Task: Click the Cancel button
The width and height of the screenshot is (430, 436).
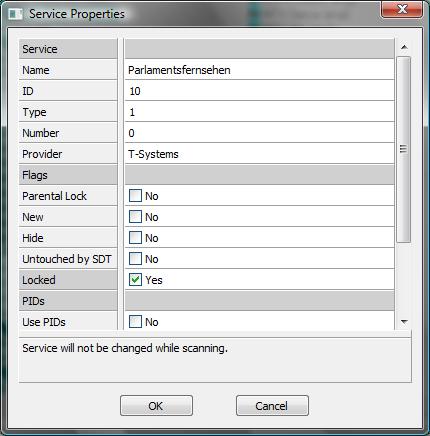Action: pos(272,406)
